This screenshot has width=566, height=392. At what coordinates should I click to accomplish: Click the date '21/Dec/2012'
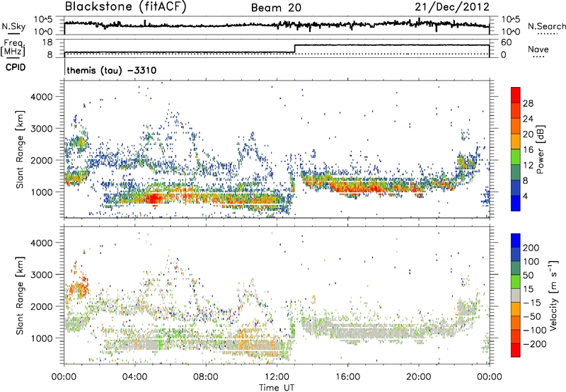coord(452,7)
